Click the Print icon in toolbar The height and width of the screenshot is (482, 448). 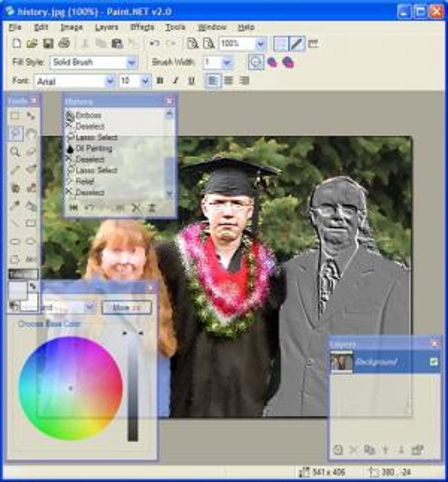[x=64, y=43]
